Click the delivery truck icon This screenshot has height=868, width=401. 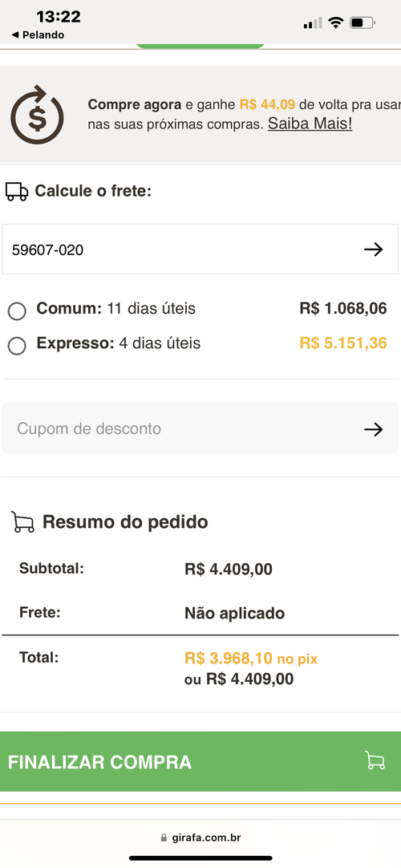pos(17,192)
